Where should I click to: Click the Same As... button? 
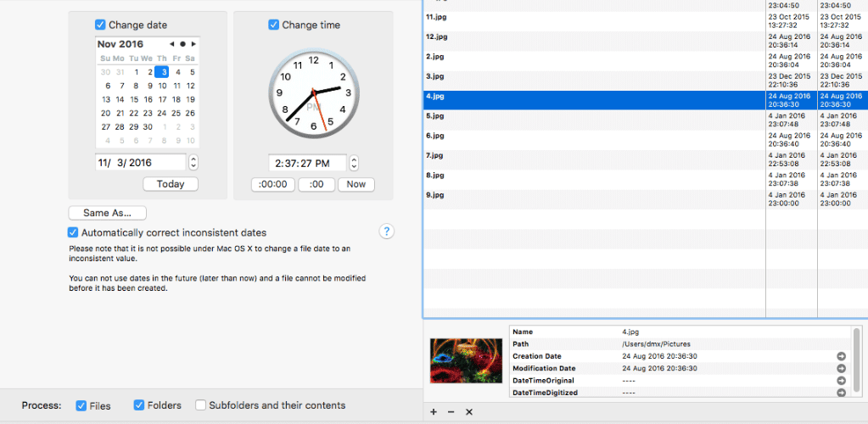[x=108, y=213]
